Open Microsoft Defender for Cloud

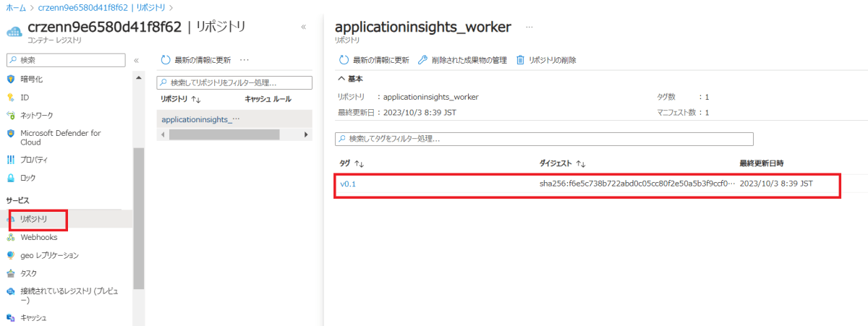(61, 137)
